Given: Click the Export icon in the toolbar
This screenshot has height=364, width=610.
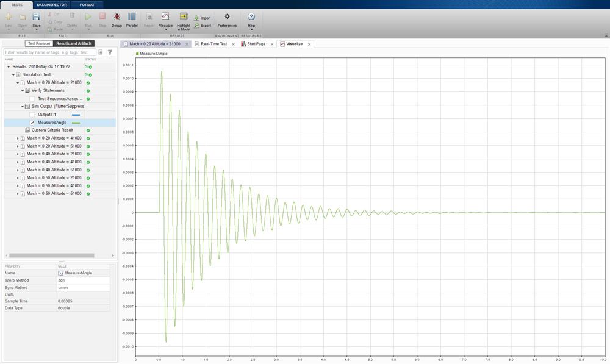Looking at the screenshot, I should point(203,26).
